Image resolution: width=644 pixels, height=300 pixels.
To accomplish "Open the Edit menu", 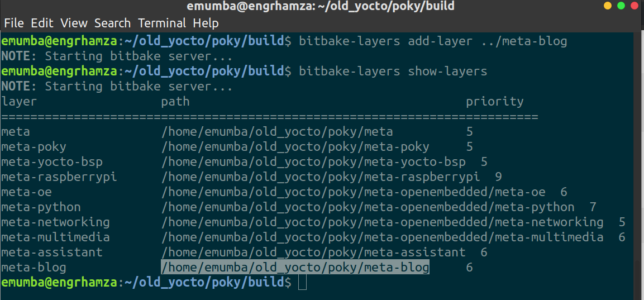I will click(42, 22).
